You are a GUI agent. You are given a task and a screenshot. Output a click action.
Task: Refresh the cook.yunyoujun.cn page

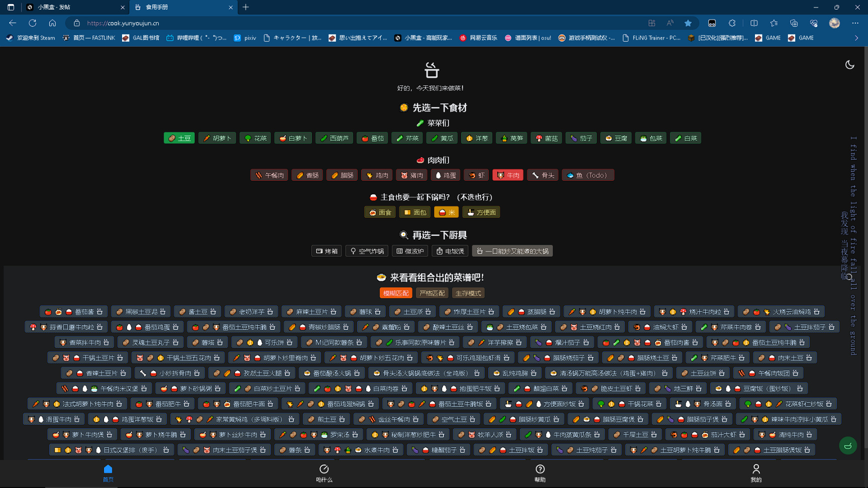click(33, 23)
